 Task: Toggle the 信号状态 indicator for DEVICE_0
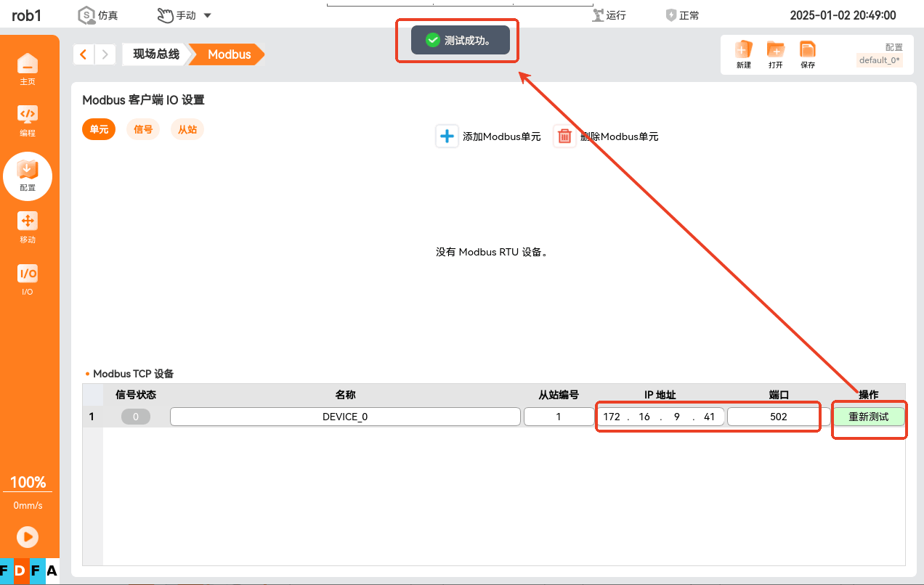click(x=136, y=417)
